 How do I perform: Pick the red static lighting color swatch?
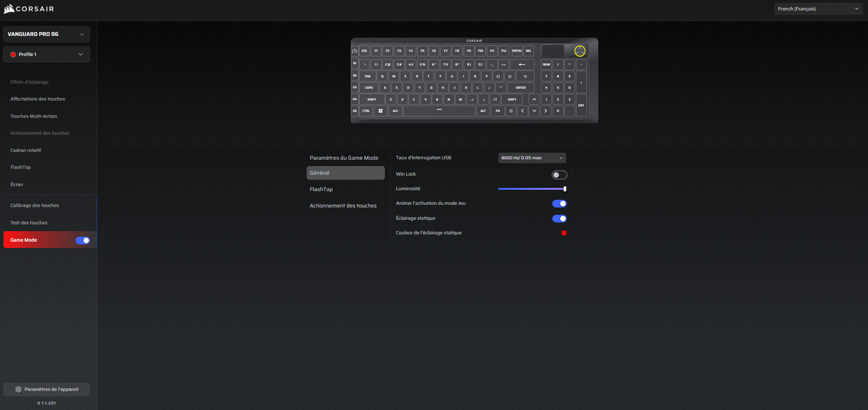click(x=564, y=233)
